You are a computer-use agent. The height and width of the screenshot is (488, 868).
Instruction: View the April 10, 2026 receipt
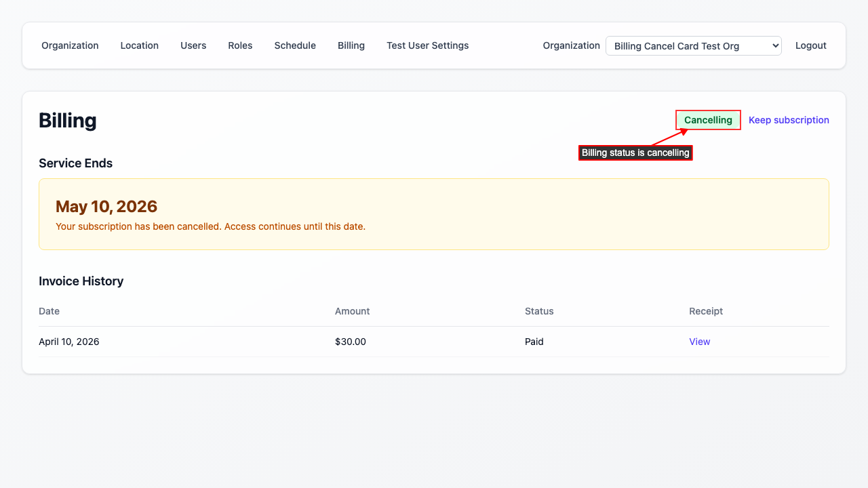699,342
